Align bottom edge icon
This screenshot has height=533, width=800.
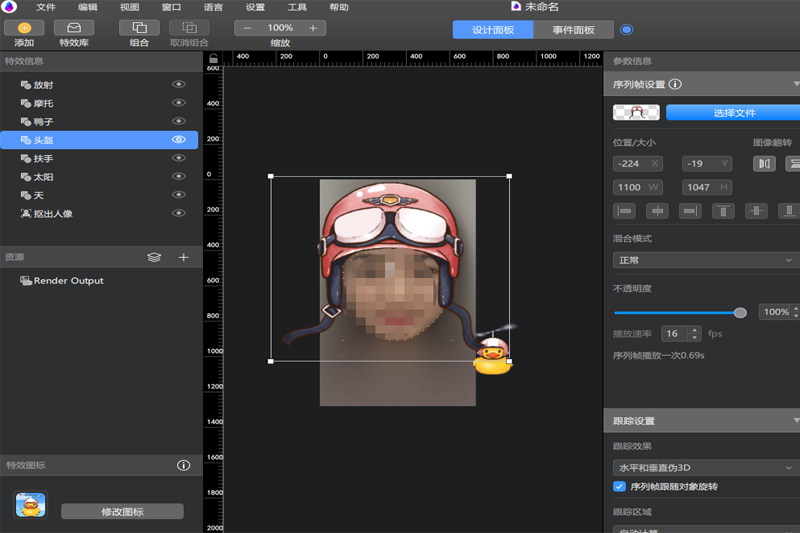click(789, 211)
